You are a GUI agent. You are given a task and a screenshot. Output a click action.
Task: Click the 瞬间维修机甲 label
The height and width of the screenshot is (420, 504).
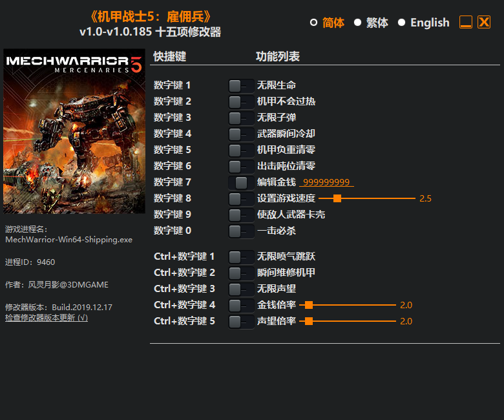tap(286, 273)
